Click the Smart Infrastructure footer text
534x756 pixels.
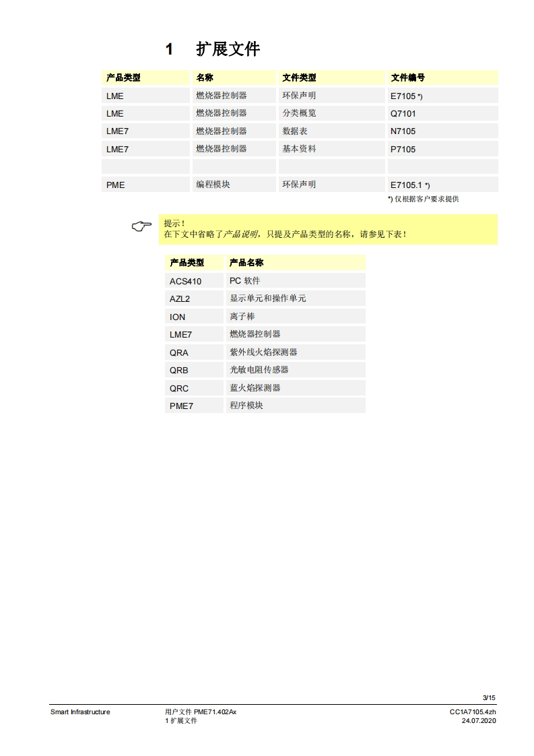click(x=80, y=712)
